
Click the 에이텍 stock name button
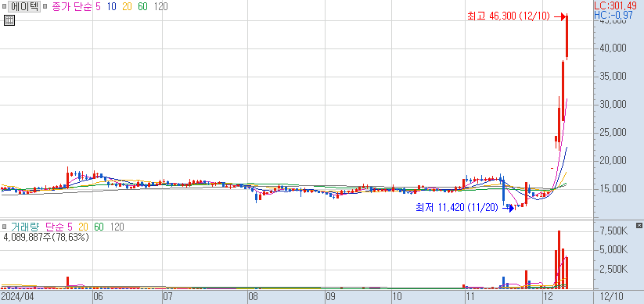click(x=23, y=6)
